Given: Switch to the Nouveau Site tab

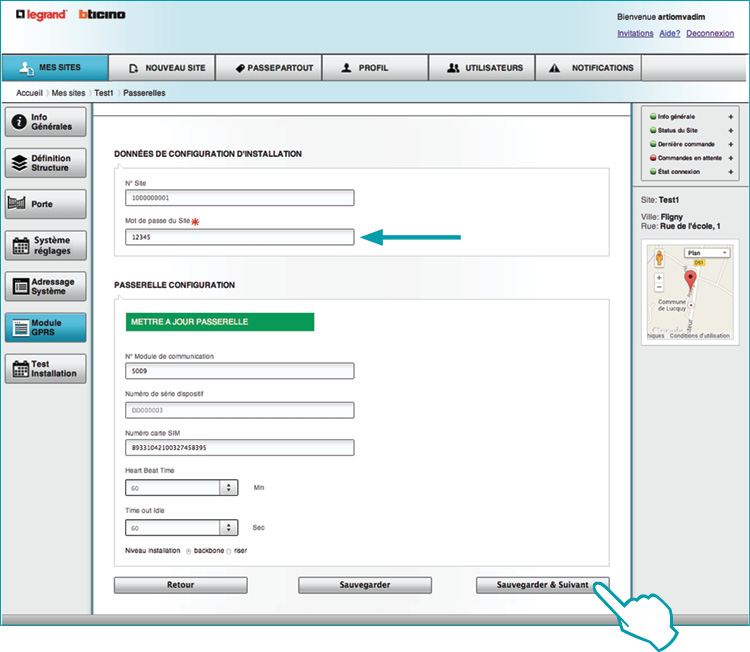Looking at the screenshot, I should tap(167, 68).
